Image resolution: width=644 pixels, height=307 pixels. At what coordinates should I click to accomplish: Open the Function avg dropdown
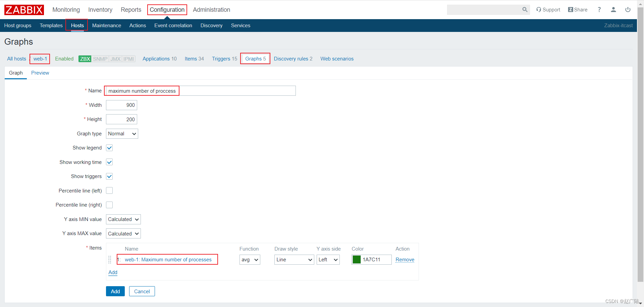[x=250, y=260]
